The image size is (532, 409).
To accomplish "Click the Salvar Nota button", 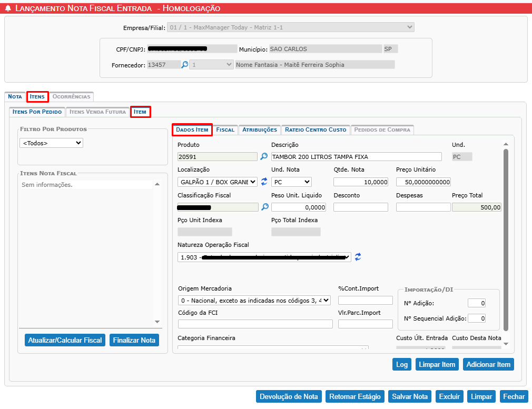I will 410,396.
